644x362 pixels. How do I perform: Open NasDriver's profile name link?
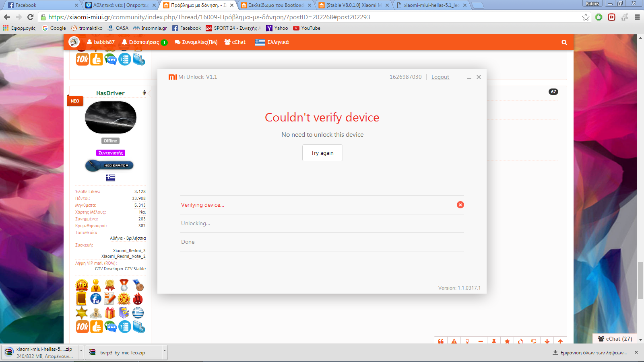[110, 93]
